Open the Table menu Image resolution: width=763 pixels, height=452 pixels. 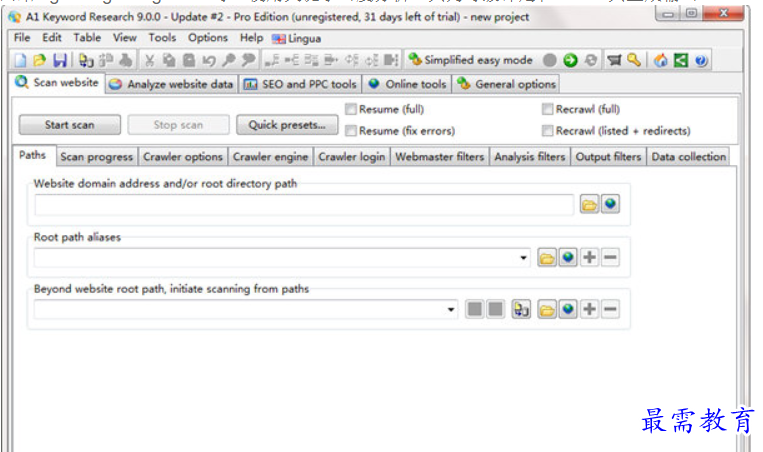click(x=87, y=37)
